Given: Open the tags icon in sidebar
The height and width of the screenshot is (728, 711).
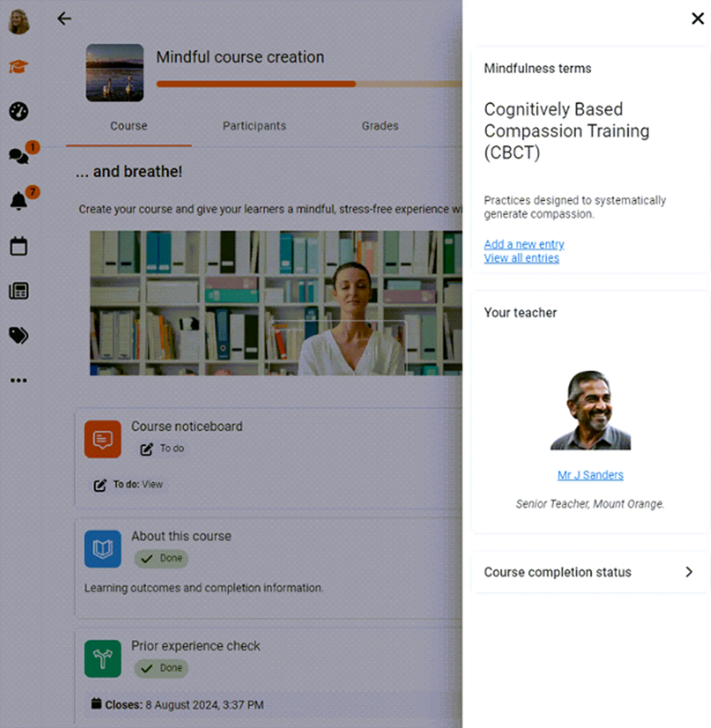Looking at the screenshot, I should click(18, 335).
